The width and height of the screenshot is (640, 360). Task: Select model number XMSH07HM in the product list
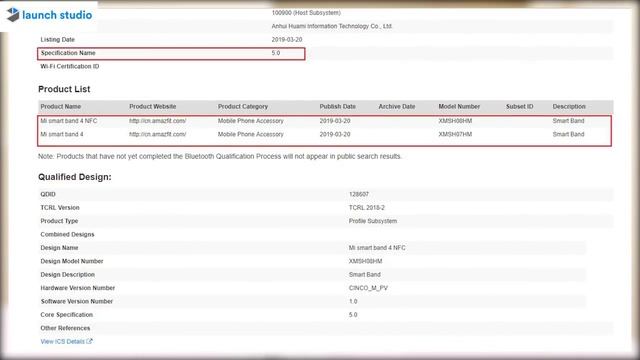point(455,134)
